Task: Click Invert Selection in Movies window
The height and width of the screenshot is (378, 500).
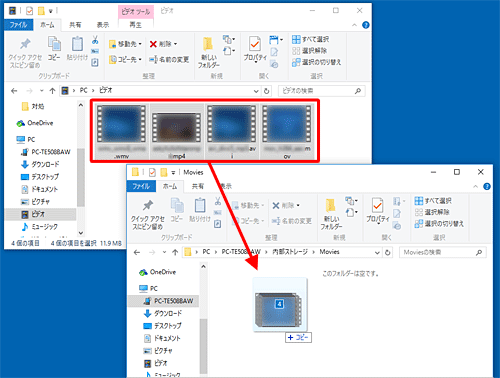Action: [439, 223]
